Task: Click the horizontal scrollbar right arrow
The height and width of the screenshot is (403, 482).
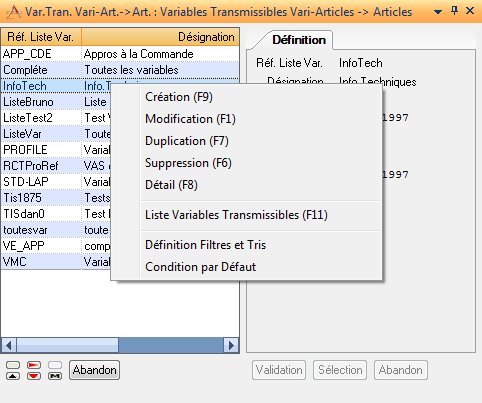Action: pos(231,345)
